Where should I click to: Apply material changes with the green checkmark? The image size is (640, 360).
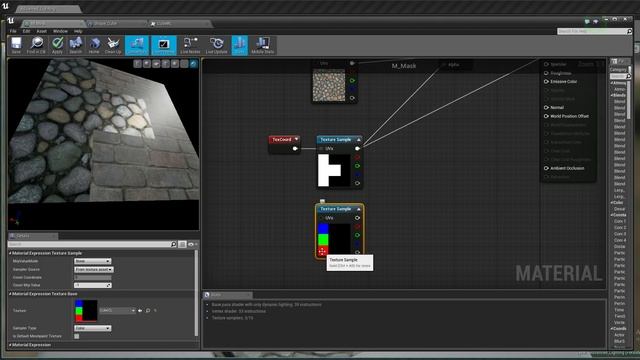[x=58, y=45]
